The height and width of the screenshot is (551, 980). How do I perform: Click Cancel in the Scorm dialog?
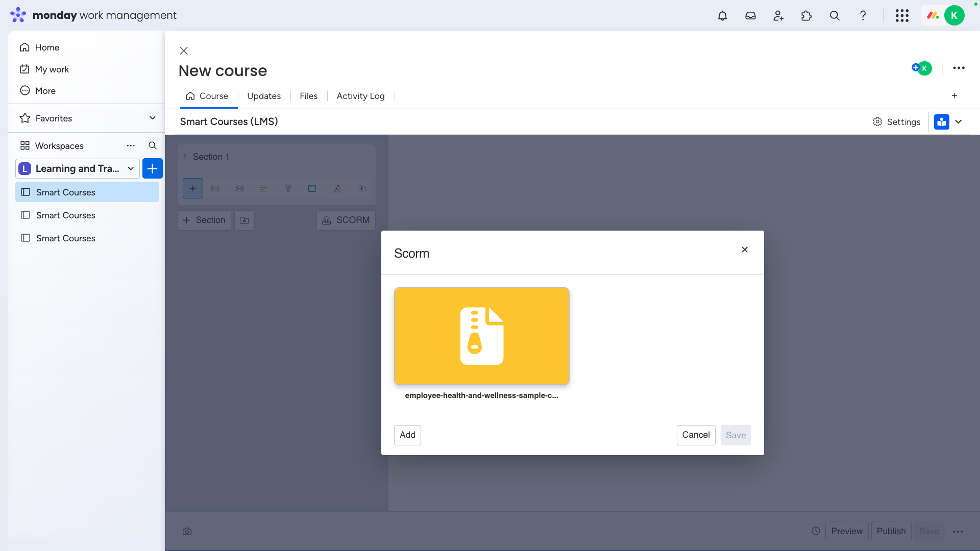click(696, 435)
